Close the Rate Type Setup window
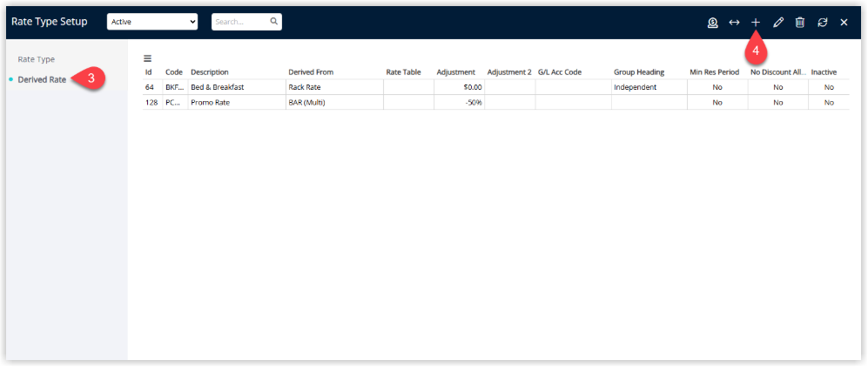868x367 pixels. [844, 22]
